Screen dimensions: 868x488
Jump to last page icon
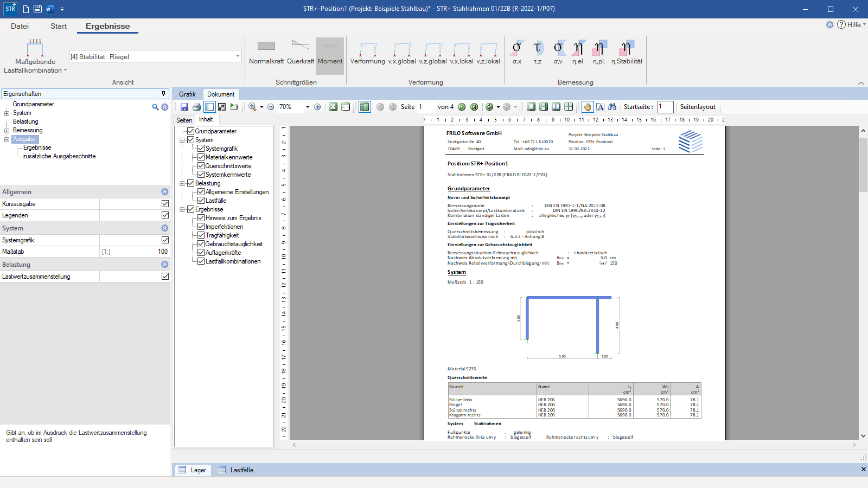click(474, 107)
